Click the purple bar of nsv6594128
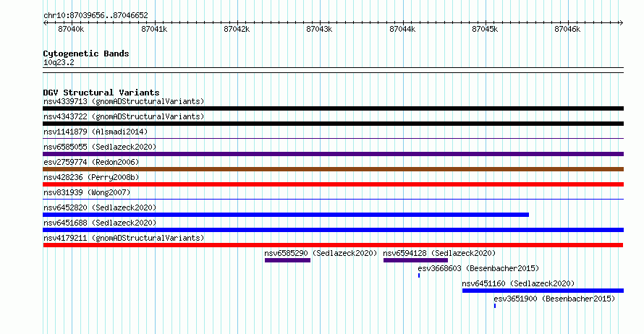Image resolution: width=644 pixels, height=334 pixels. tap(415, 260)
